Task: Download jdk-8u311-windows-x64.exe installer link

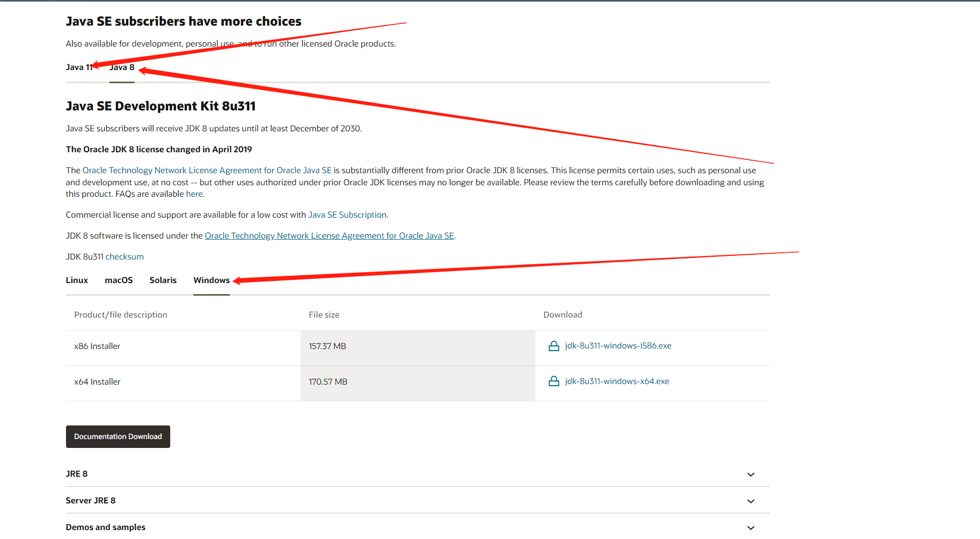Action: tap(616, 381)
